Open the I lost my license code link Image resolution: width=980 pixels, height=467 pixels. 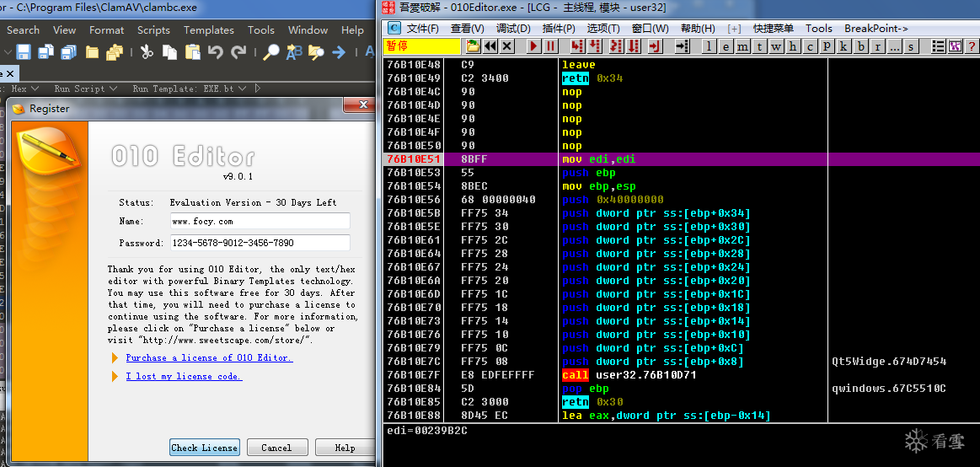click(184, 376)
